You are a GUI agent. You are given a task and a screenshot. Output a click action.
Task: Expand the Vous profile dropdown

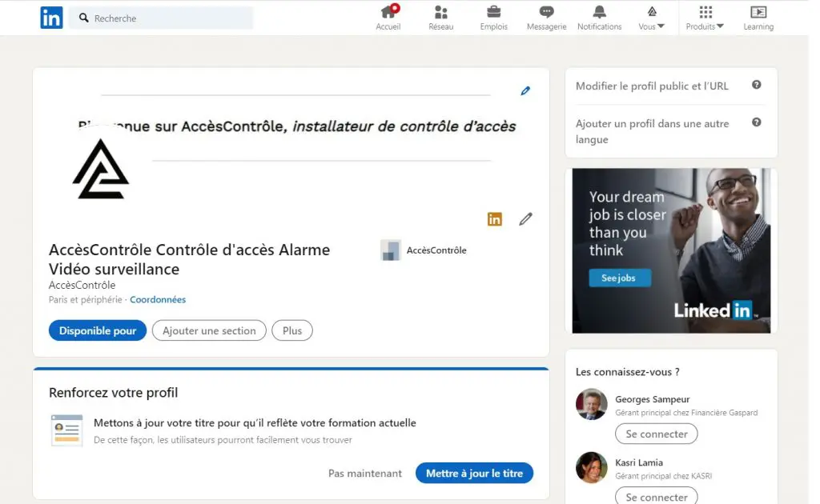652,18
